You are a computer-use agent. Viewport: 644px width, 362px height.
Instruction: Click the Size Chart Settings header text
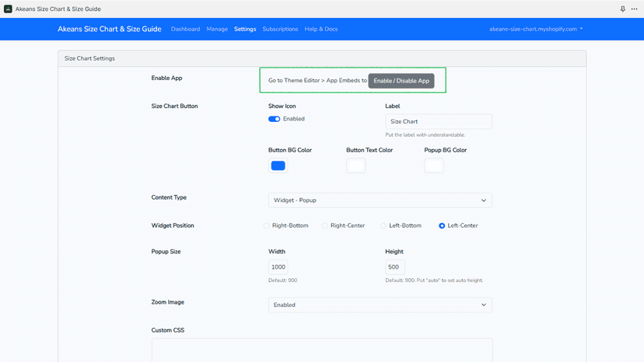click(x=89, y=58)
